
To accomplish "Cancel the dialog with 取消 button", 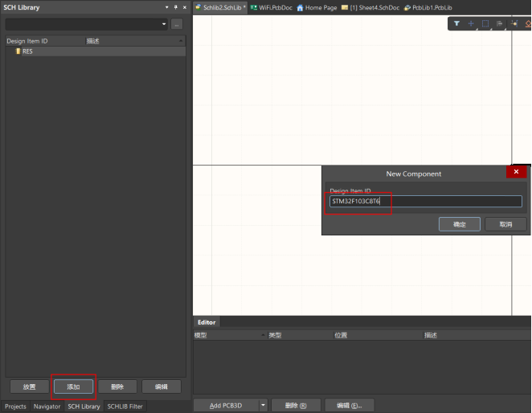I will click(x=505, y=224).
